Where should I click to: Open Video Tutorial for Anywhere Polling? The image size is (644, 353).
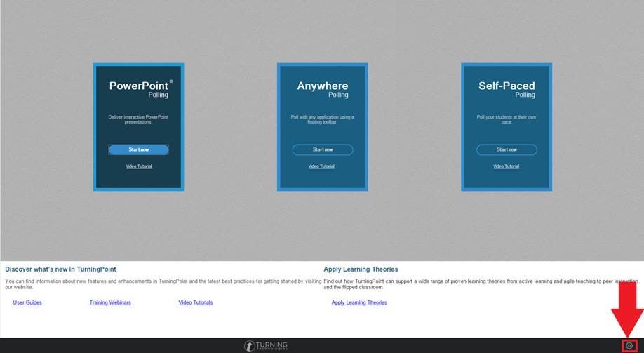321,166
